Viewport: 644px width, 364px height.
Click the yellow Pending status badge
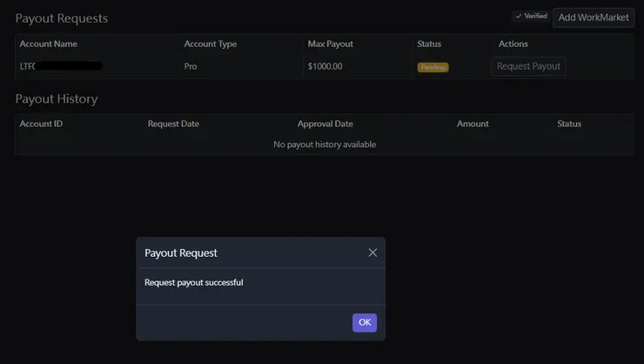coord(433,67)
